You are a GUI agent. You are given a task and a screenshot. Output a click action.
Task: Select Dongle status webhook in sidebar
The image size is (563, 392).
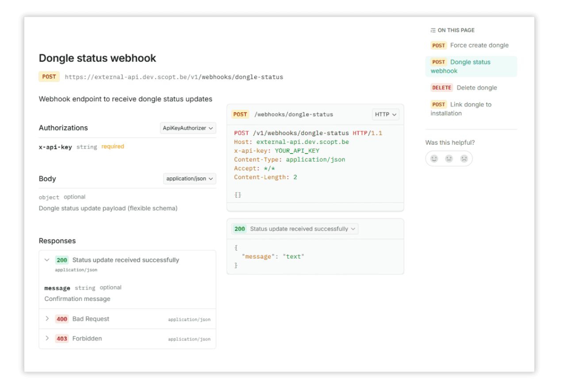point(471,66)
